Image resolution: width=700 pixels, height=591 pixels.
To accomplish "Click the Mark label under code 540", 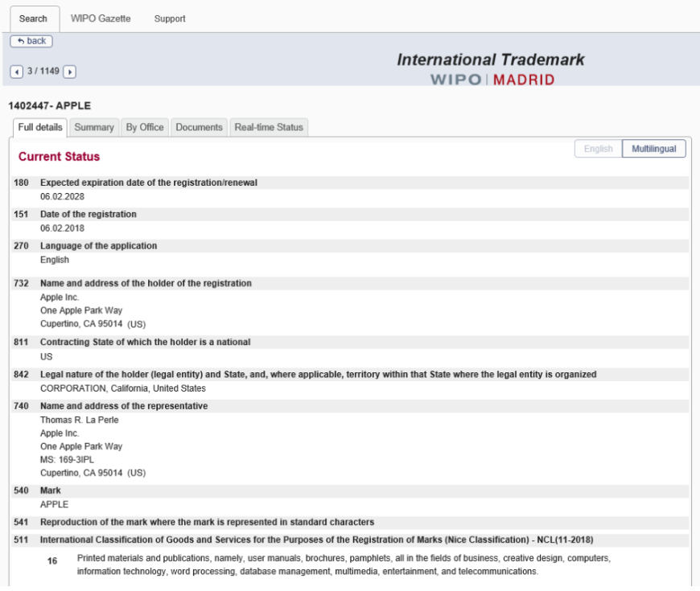I will click(51, 490).
